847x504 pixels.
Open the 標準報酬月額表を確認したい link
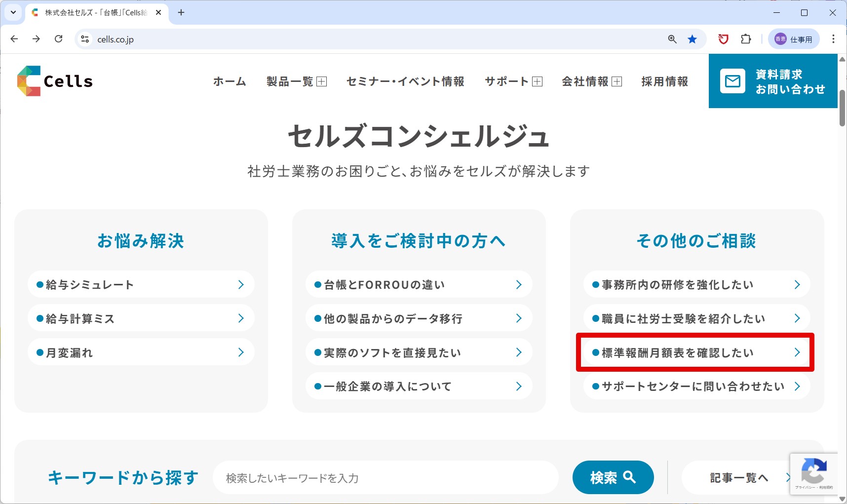696,352
